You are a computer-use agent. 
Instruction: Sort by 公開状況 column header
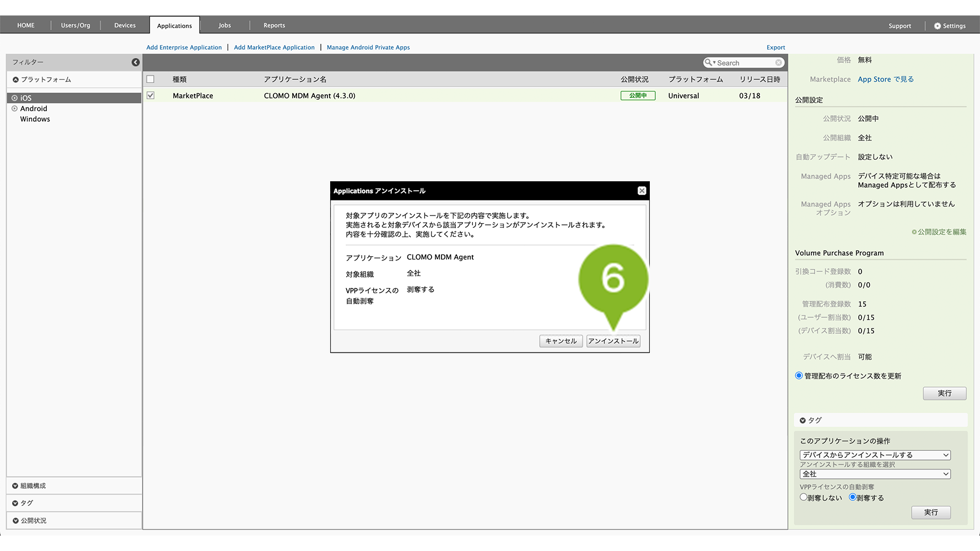(x=634, y=79)
